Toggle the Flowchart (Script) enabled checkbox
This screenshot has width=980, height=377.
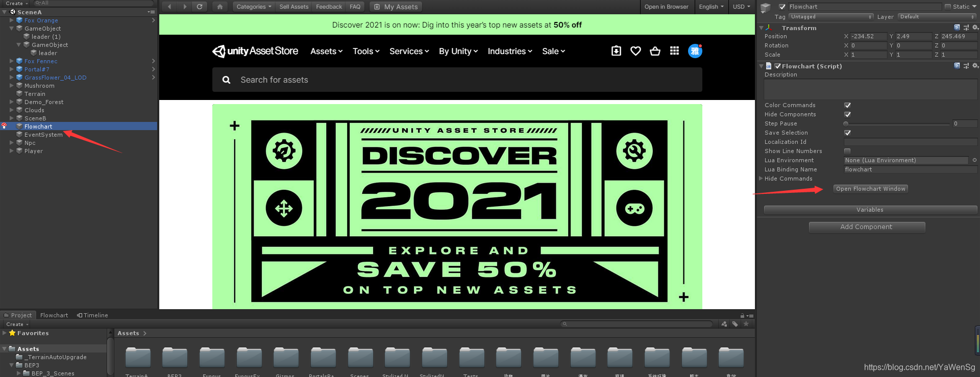click(777, 66)
